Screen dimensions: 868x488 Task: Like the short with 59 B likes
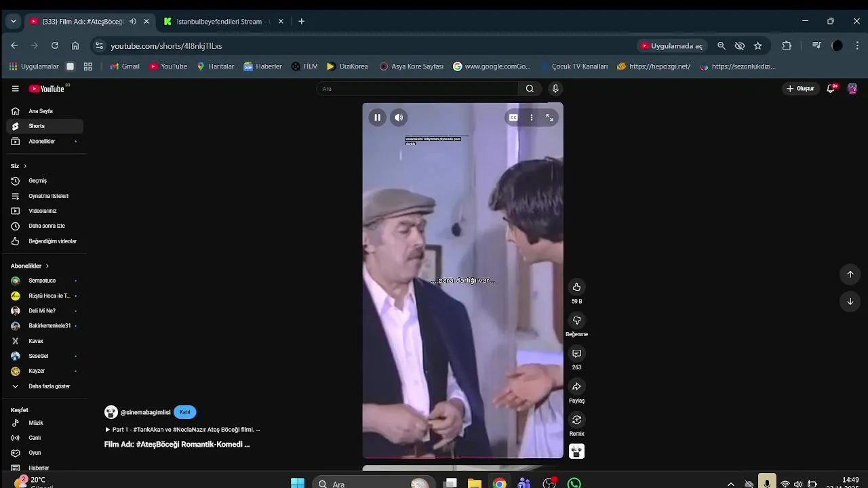click(576, 287)
